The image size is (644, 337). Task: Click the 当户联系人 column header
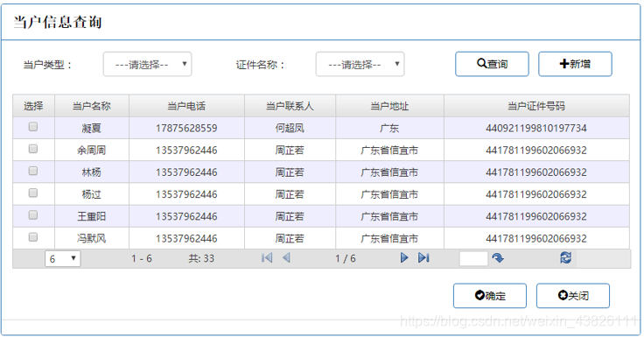pos(290,106)
